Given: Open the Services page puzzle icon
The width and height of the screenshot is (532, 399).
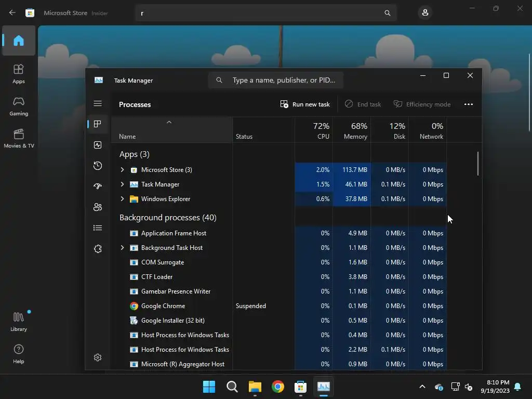Looking at the screenshot, I should point(97,249).
